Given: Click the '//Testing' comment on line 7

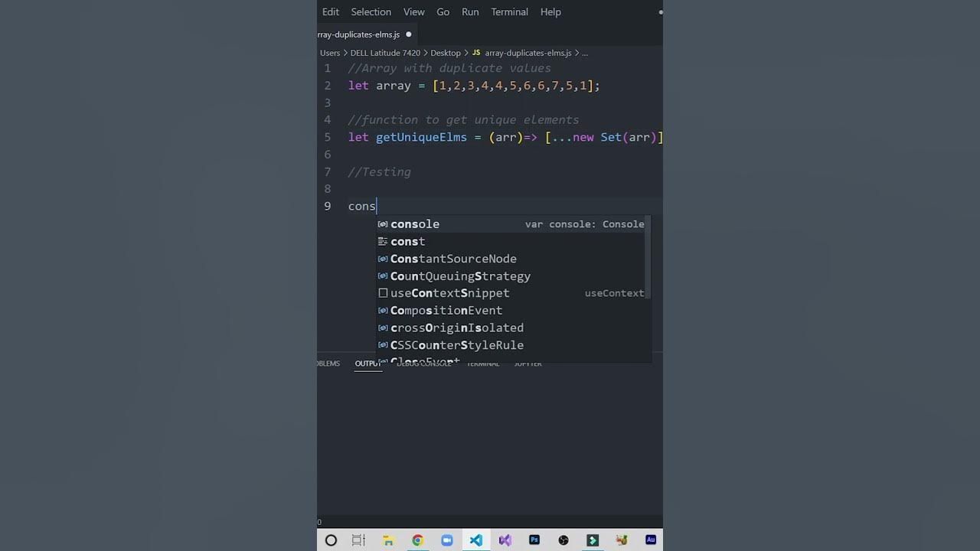Looking at the screenshot, I should pos(380,172).
